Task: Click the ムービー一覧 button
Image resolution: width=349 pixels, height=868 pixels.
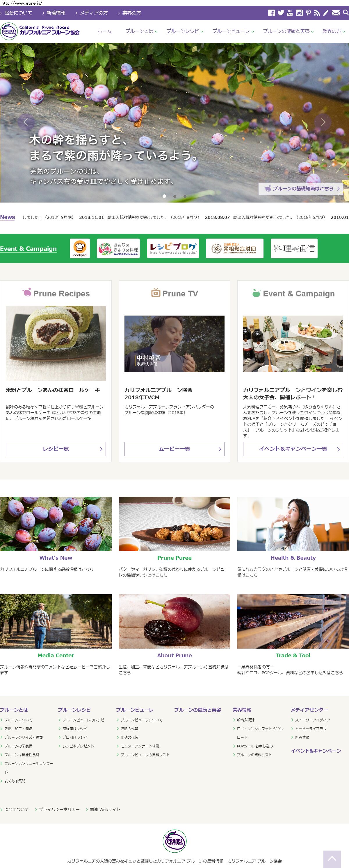Action: (x=174, y=449)
